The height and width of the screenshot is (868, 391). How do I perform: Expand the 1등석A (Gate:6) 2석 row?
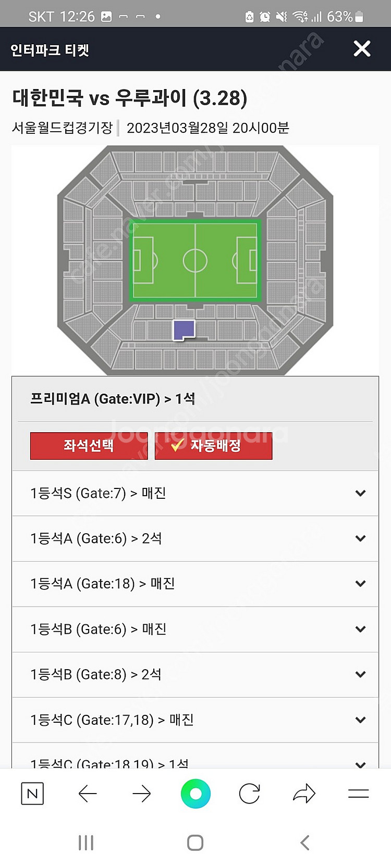coord(195,538)
